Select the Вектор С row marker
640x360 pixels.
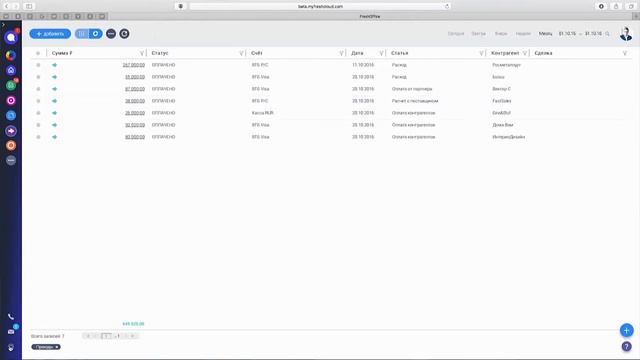[38, 89]
